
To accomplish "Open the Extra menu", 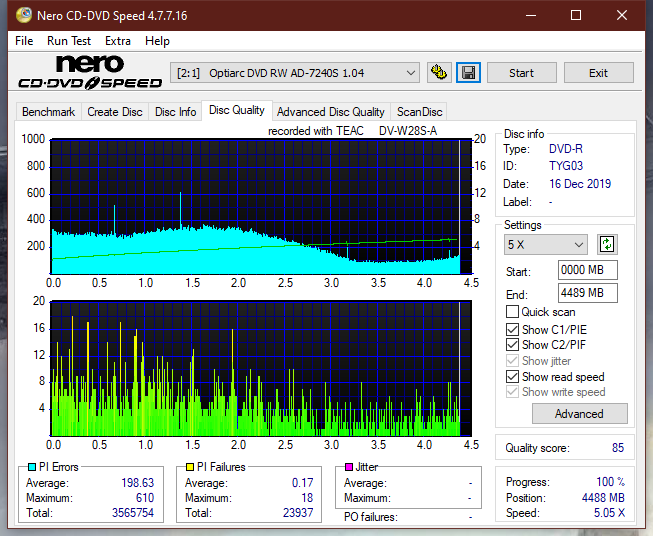I will (x=118, y=41).
